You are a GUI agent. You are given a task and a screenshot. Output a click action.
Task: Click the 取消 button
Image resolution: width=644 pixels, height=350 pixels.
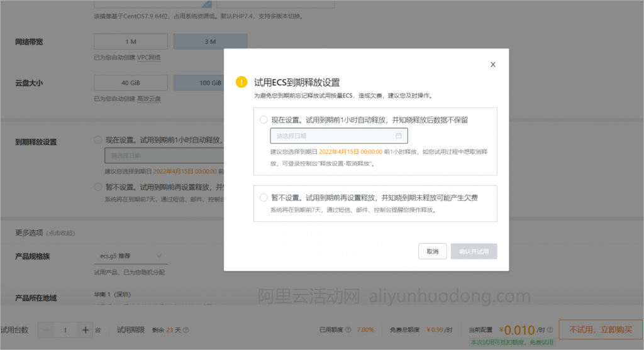[x=433, y=251]
